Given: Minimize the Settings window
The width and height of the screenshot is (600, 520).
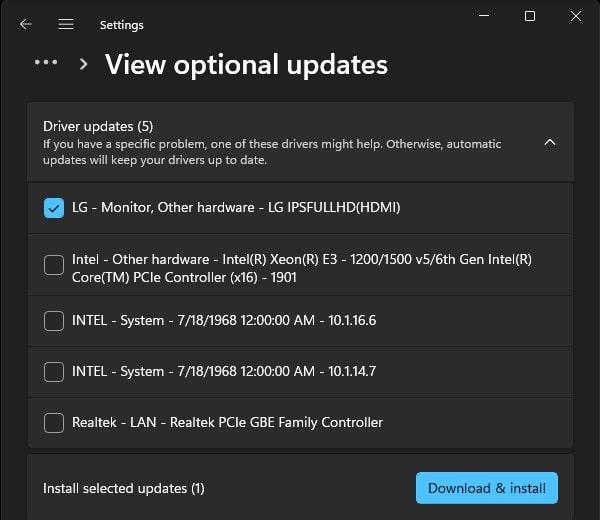Looking at the screenshot, I should (x=484, y=16).
